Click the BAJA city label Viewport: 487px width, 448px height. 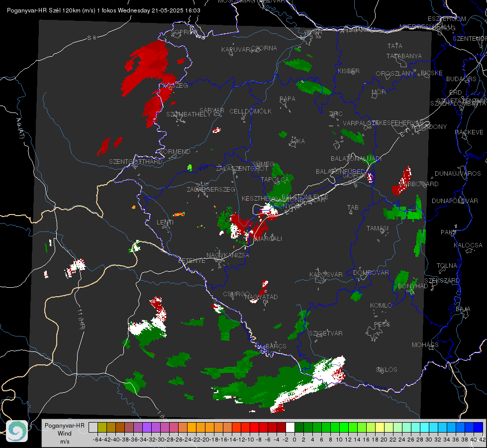coord(463,309)
